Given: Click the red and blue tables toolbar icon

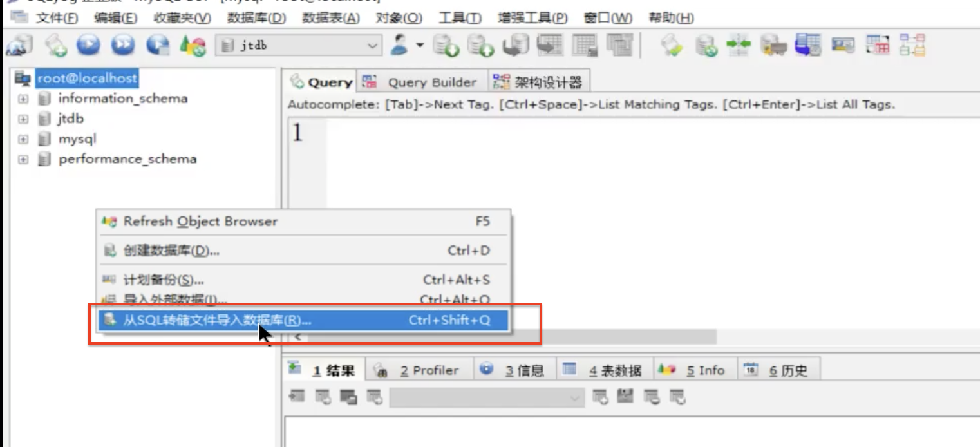Looking at the screenshot, I should pyautogui.click(x=877, y=46).
